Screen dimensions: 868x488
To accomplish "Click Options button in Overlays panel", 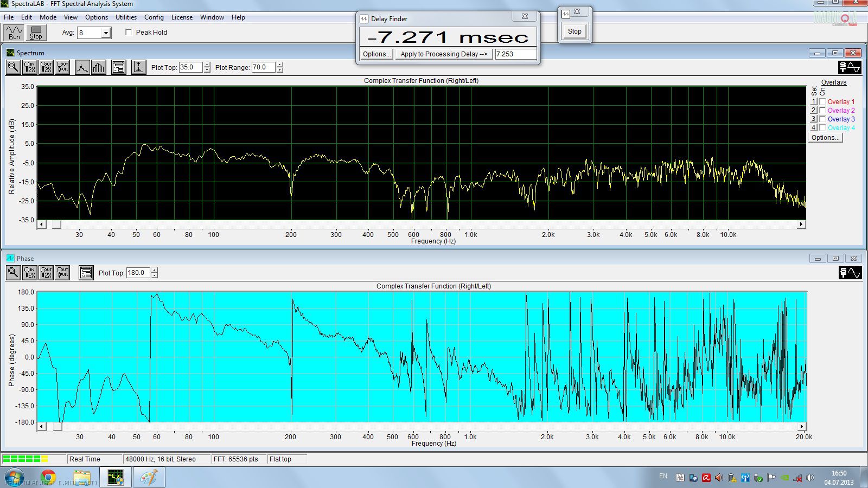I will click(x=825, y=138).
